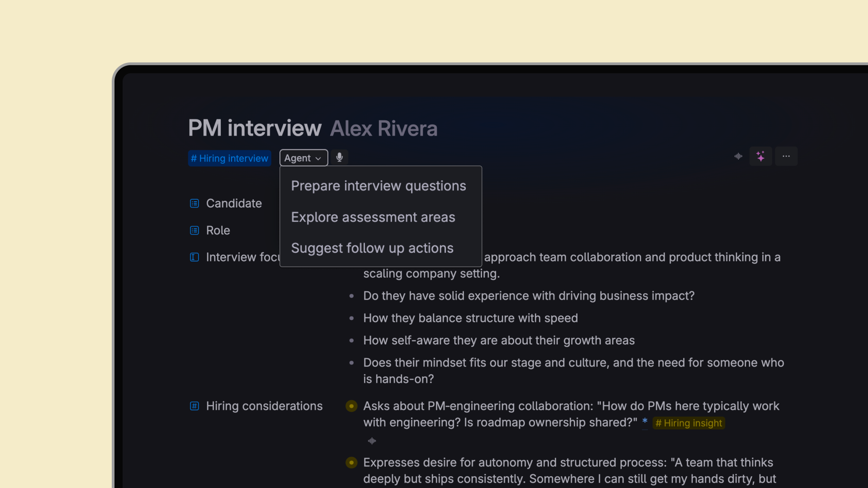Click the microphone icon next to Agent
This screenshot has width=868, height=488.
coord(339,157)
